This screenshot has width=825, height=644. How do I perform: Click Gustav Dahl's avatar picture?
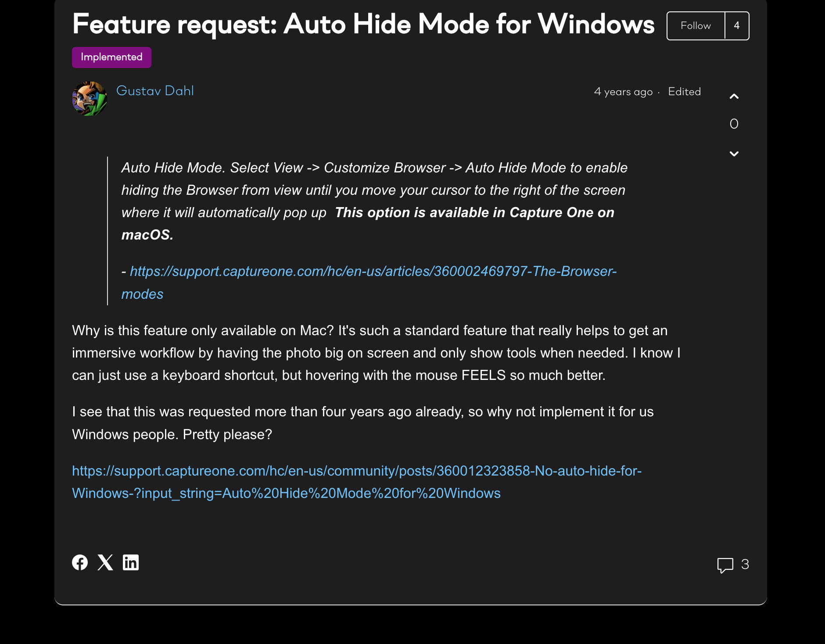[x=90, y=99]
